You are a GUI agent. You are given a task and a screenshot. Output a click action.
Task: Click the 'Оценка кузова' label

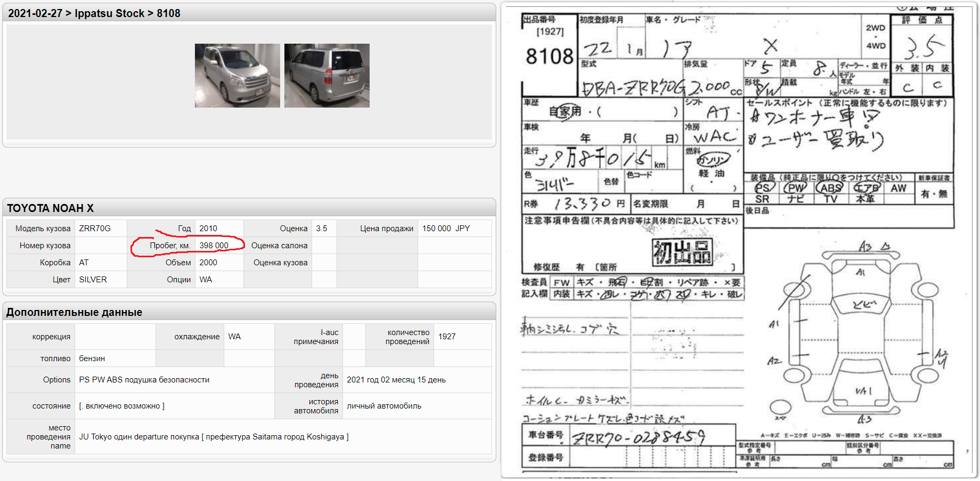280,263
